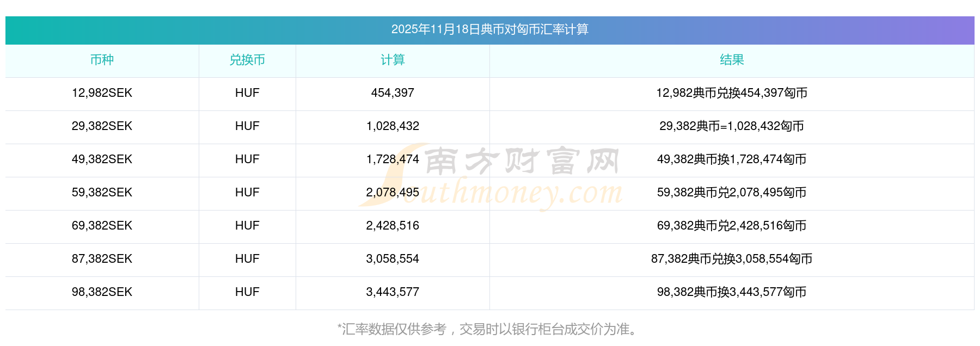Click the calculated value 1,728,474

pos(393,159)
